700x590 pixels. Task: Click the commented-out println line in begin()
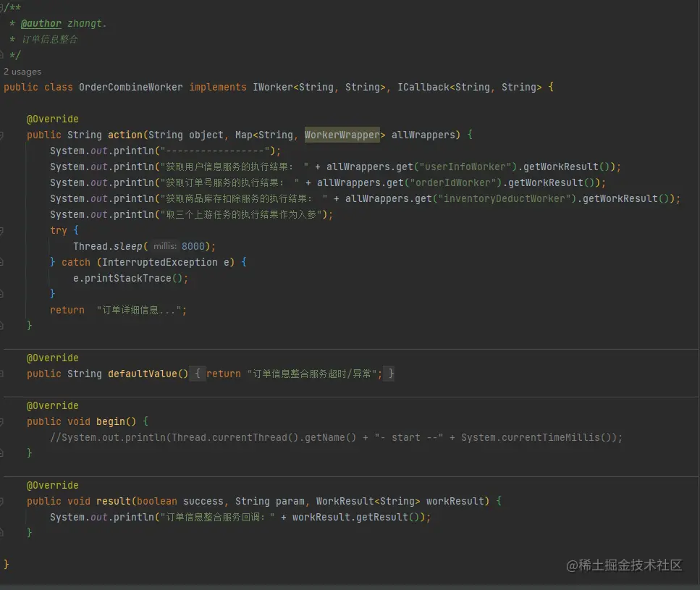point(336,437)
